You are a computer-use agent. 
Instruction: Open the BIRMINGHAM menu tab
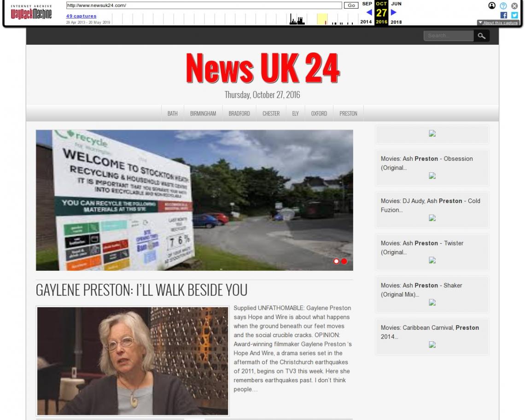(203, 113)
